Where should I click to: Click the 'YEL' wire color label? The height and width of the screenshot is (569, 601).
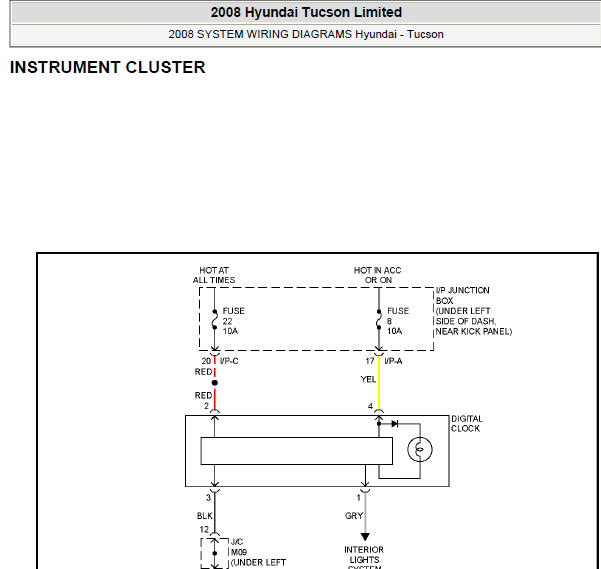click(x=368, y=379)
